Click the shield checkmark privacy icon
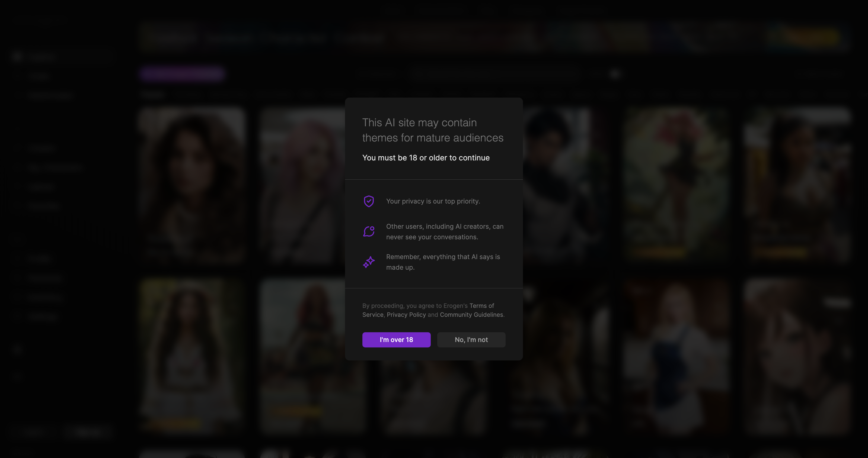The image size is (868, 458). pyautogui.click(x=369, y=201)
